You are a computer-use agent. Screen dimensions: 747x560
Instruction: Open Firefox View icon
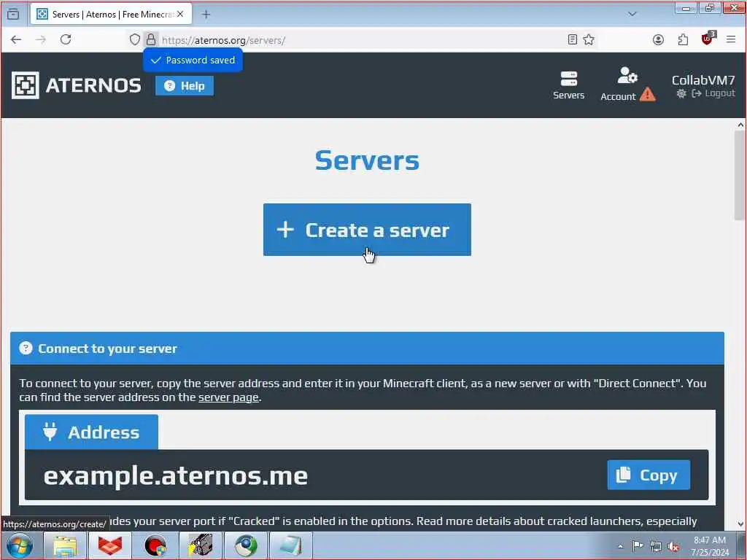tap(13, 15)
